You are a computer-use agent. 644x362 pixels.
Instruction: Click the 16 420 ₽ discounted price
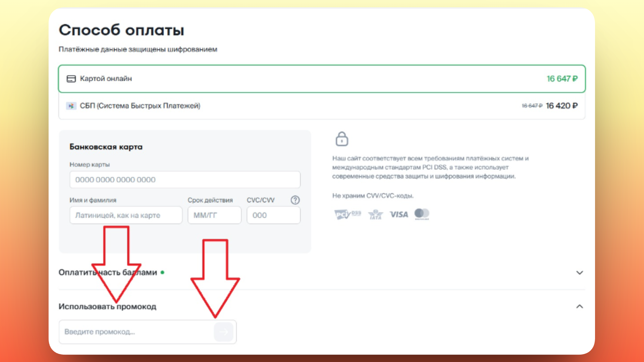coord(562,106)
